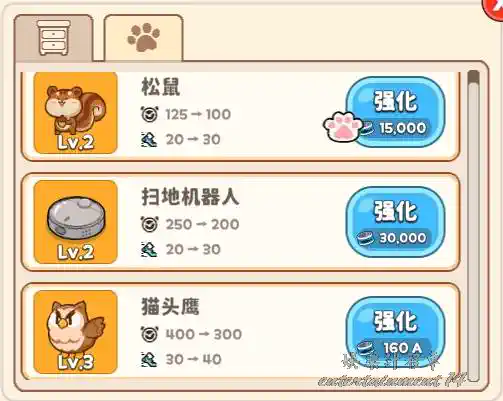Select the owl Lv.3 portrait
Image resolution: width=503 pixels, height=401 pixels.
pyautogui.click(x=76, y=332)
